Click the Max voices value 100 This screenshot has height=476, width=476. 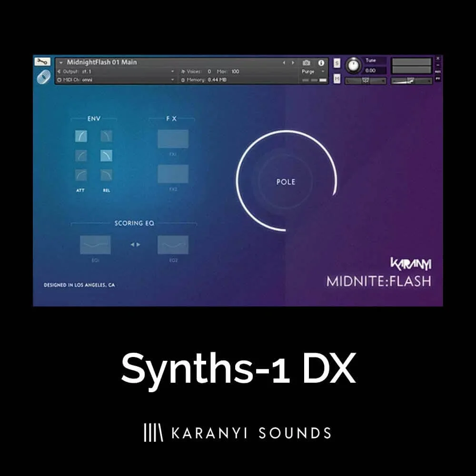[x=235, y=71]
